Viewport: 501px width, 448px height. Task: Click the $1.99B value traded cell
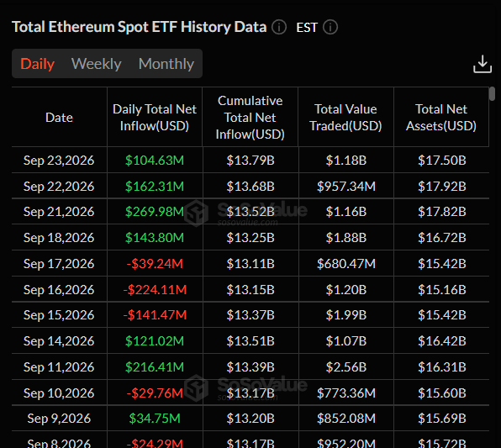(x=346, y=315)
